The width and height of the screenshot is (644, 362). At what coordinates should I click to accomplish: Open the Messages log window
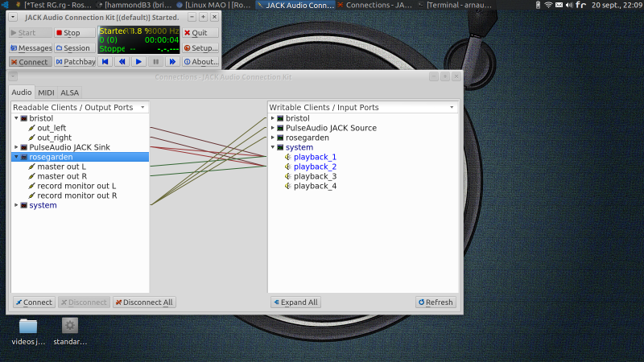tap(30, 47)
